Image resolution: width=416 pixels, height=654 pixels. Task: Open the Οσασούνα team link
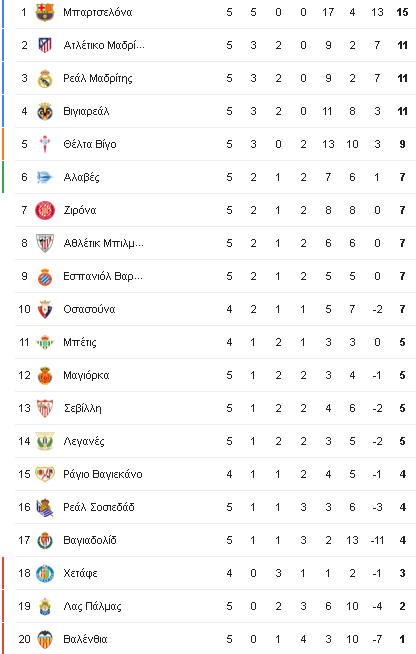[x=89, y=309]
